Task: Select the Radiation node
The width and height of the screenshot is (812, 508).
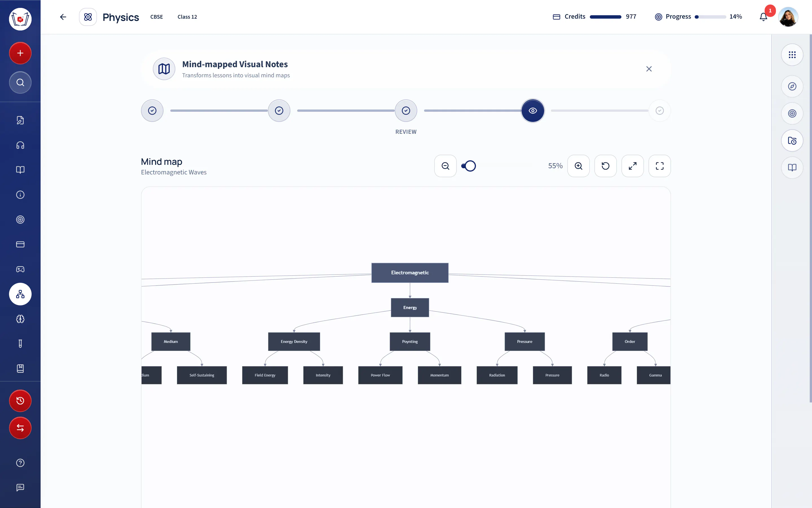Action: tap(497, 375)
